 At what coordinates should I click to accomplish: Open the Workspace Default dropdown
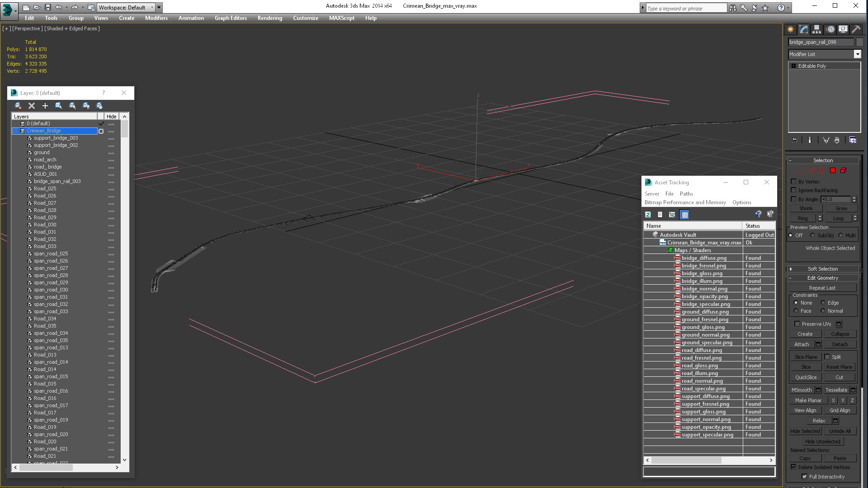[x=152, y=8]
